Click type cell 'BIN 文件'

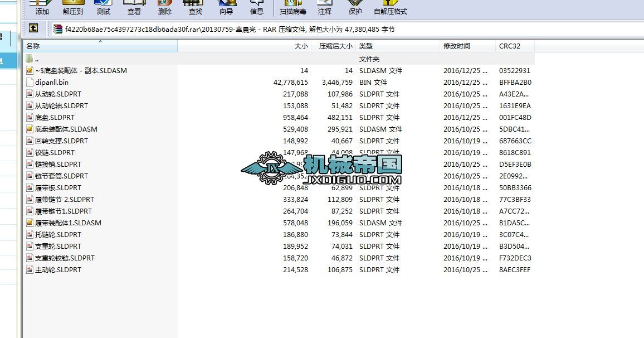(x=373, y=82)
